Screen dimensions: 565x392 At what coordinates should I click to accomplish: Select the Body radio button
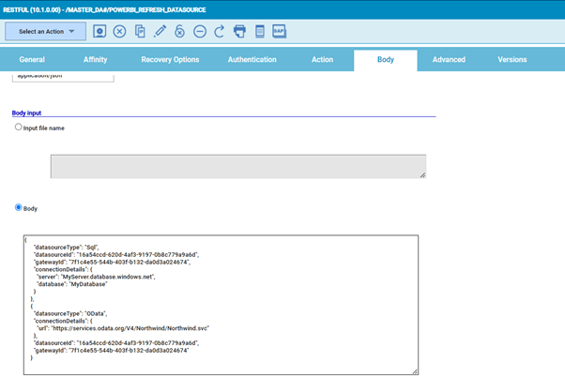[x=18, y=207]
